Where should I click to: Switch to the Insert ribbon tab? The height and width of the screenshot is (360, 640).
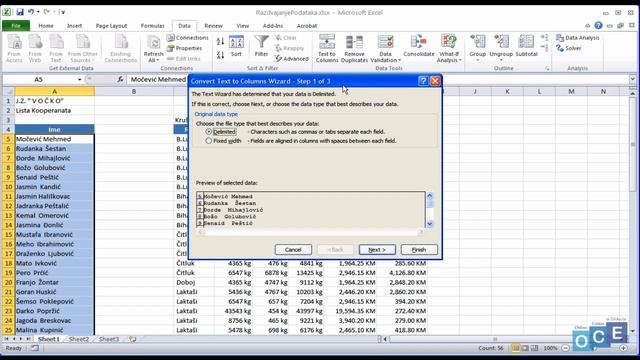(x=74, y=26)
